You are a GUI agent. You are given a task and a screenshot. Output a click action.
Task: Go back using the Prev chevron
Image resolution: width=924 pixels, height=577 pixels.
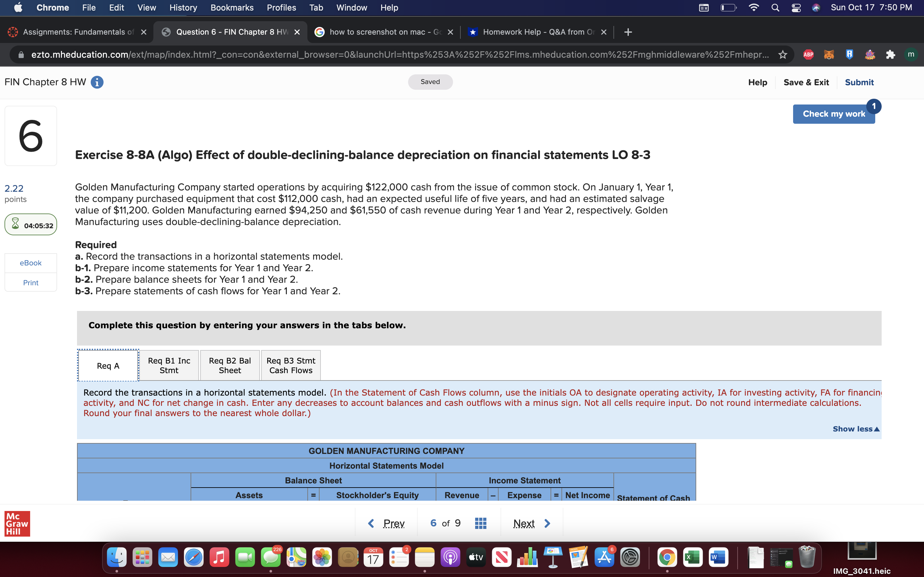point(371,523)
